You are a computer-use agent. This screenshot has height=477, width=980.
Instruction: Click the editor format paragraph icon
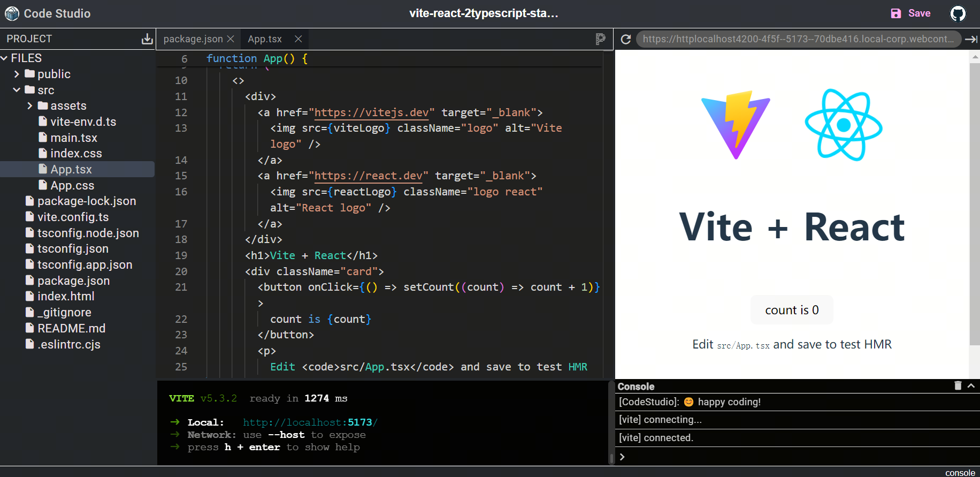pyautogui.click(x=600, y=39)
